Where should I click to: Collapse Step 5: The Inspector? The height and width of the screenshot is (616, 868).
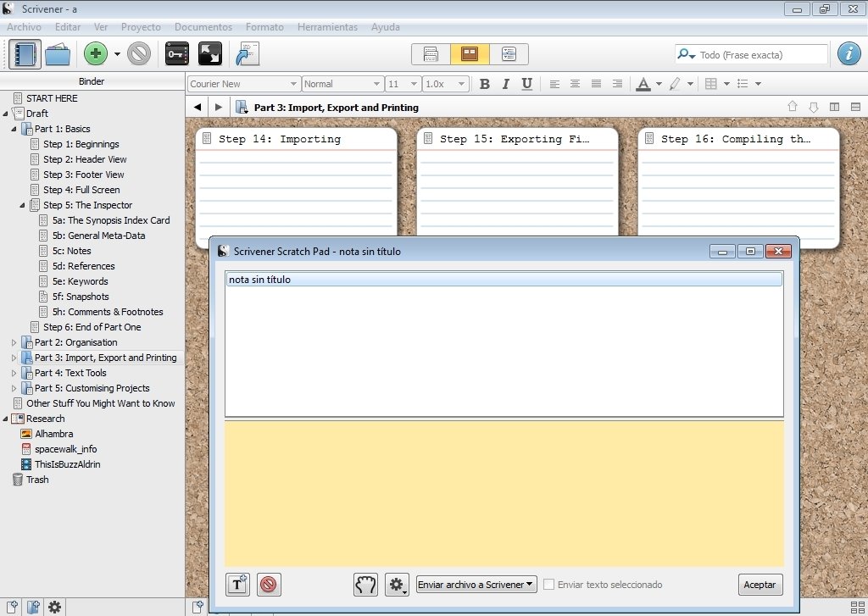(23, 205)
